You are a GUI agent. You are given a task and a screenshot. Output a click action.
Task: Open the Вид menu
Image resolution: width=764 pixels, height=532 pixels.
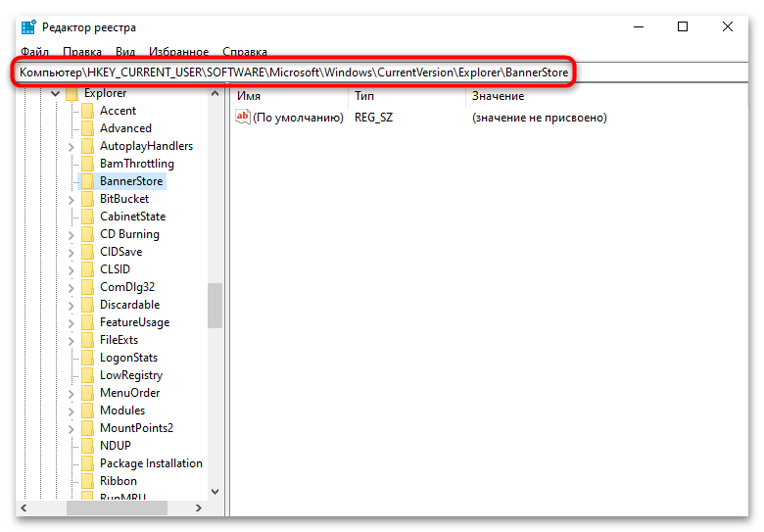pos(125,52)
